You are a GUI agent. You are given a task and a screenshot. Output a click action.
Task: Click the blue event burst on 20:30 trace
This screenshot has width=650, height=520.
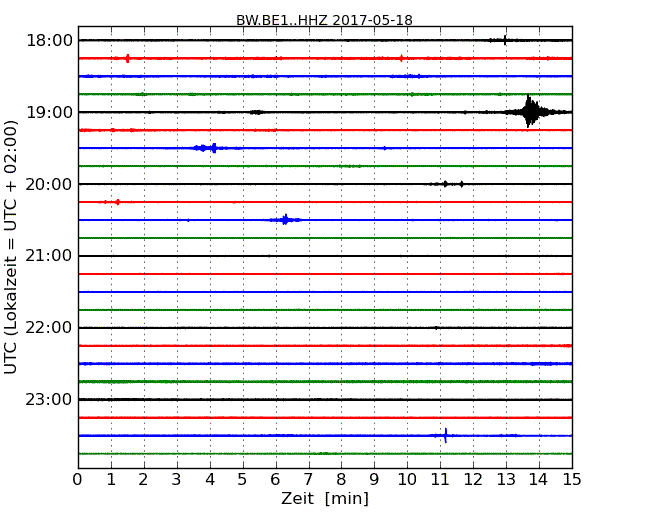coord(285,220)
